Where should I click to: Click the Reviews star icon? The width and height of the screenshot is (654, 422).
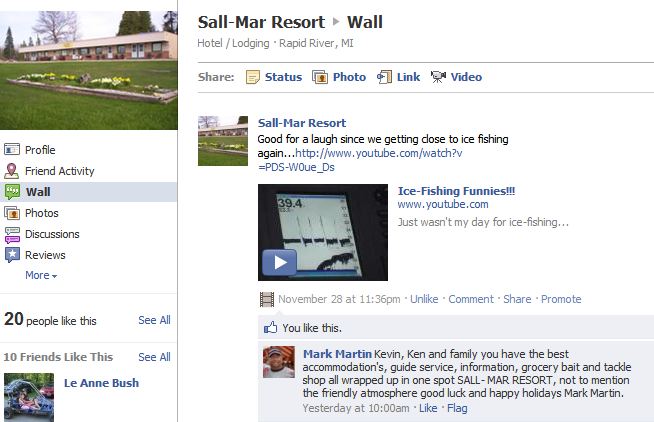12,255
